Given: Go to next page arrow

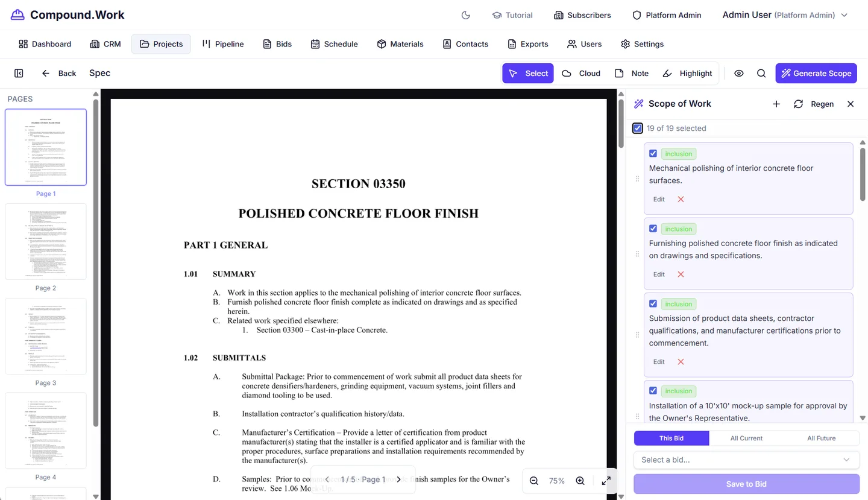Looking at the screenshot, I should pyautogui.click(x=398, y=479).
